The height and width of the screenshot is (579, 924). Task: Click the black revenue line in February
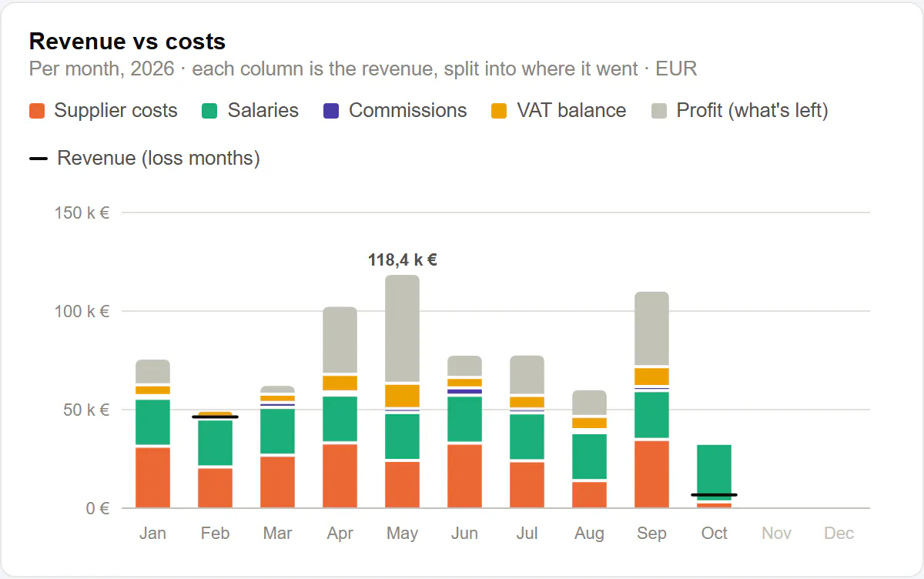215,417
